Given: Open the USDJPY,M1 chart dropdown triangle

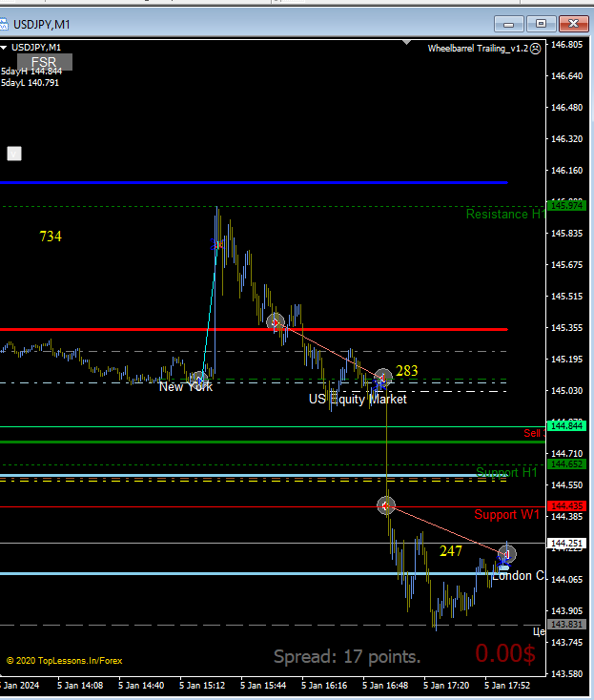Looking at the screenshot, I should (x=4, y=48).
